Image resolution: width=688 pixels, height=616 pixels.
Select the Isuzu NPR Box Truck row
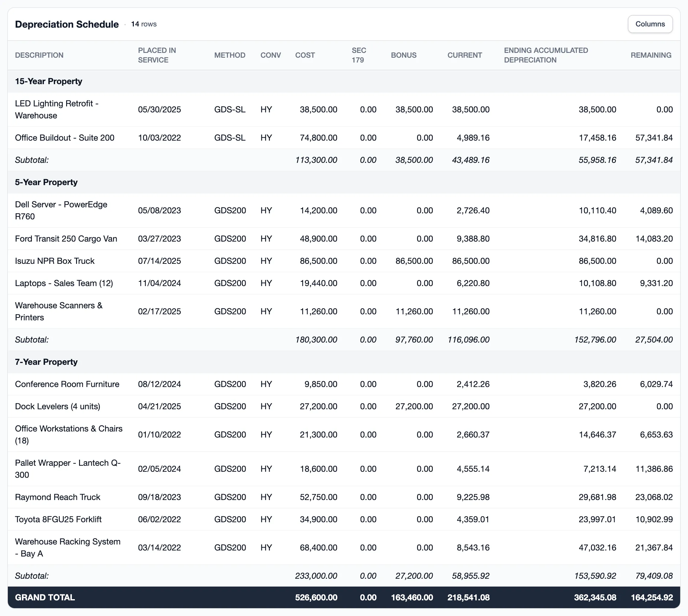[344, 261]
